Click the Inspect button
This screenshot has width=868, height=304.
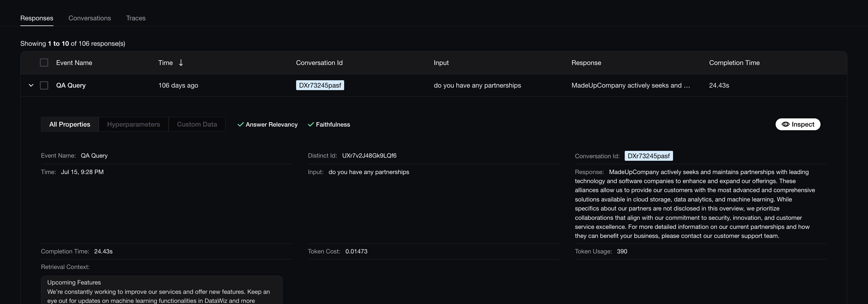coord(798,124)
